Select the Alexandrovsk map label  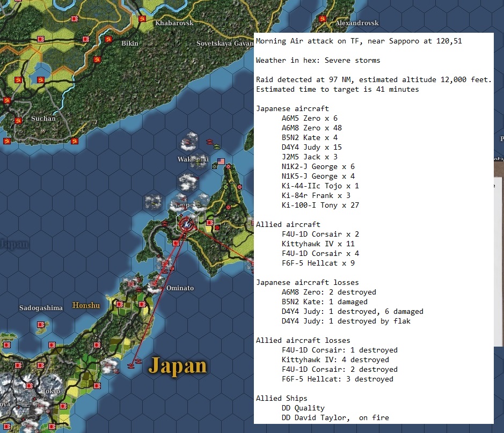coord(357,23)
